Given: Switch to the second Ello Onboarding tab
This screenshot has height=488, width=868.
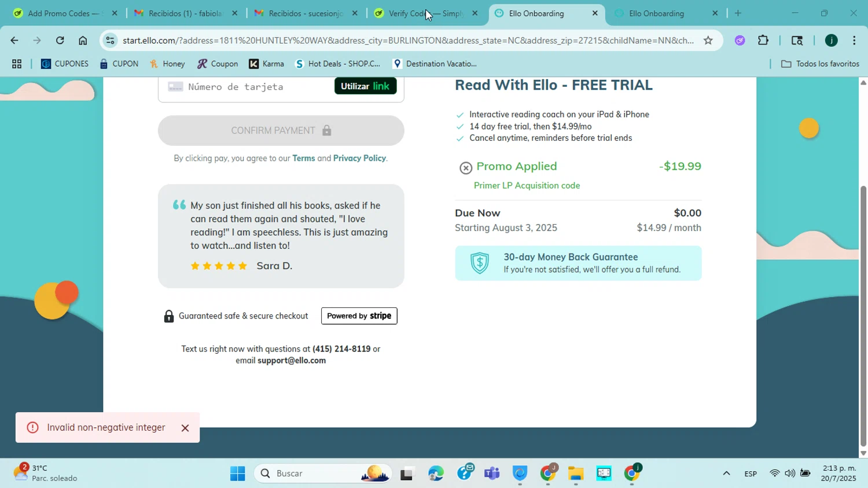Looking at the screenshot, I should click(665, 13).
